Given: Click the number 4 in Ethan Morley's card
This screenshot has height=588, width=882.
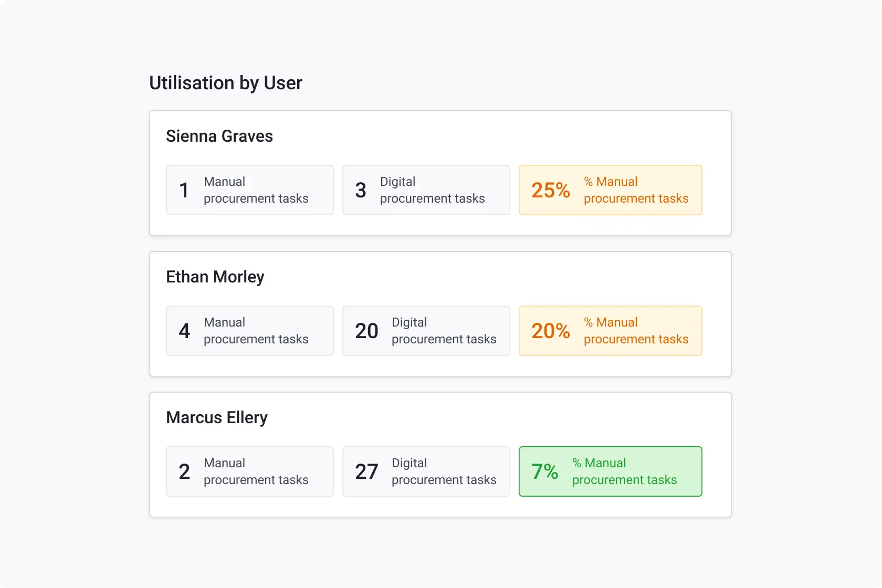Looking at the screenshot, I should [184, 331].
